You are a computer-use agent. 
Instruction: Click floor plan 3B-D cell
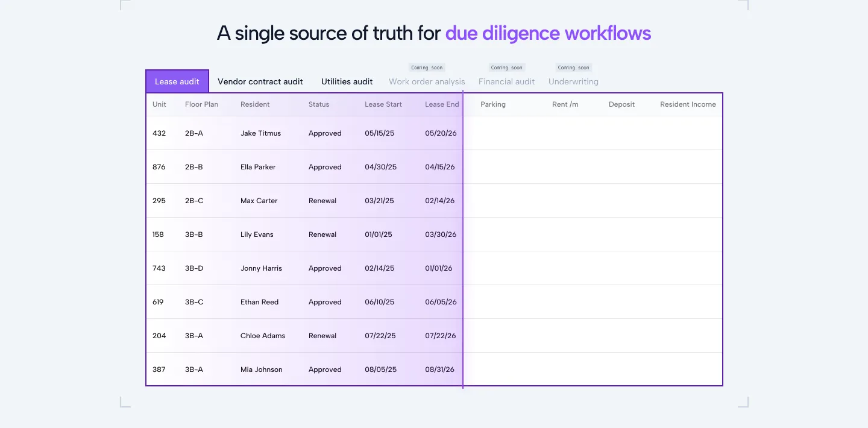[194, 268]
